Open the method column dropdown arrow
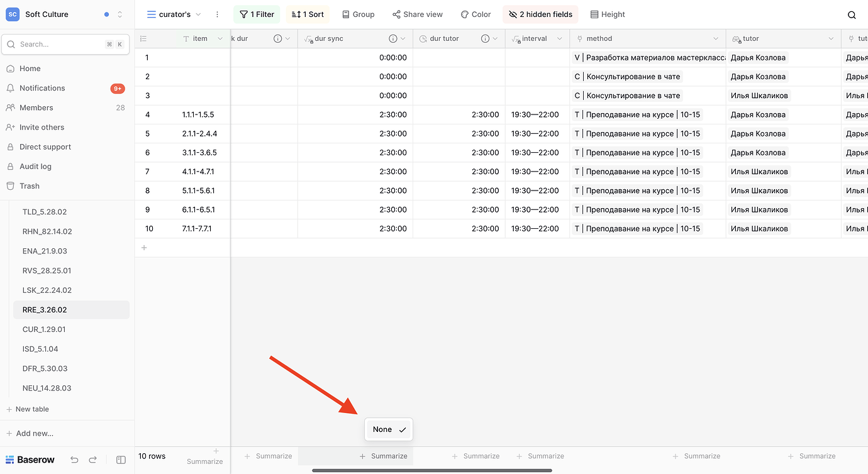868x474 pixels. (716, 39)
